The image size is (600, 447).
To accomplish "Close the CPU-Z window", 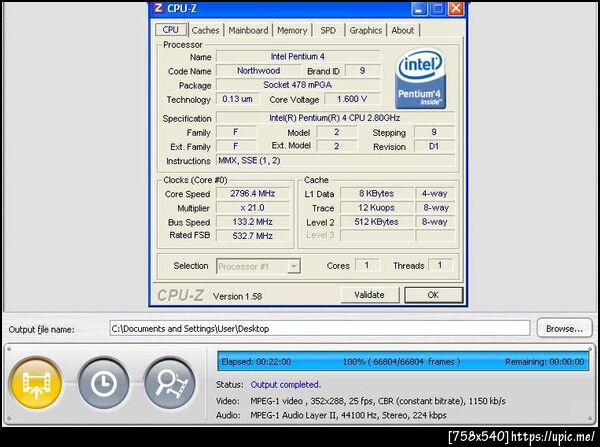I will coord(455,8).
